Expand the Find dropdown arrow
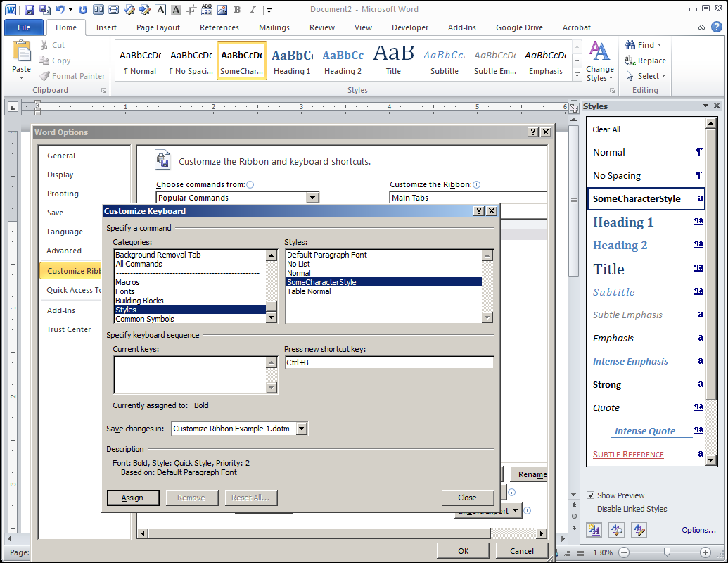 click(x=659, y=45)
